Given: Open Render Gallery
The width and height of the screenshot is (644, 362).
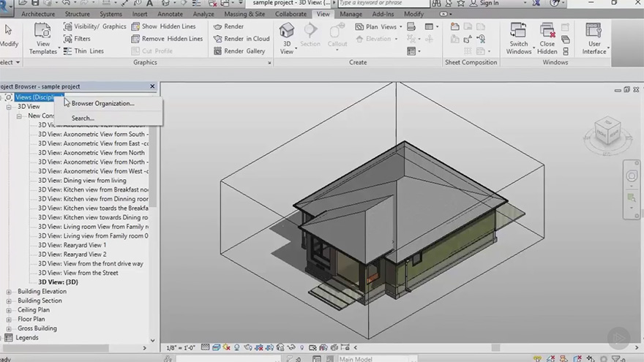Looking at the screenshot, I should click(x=239, y=51).
